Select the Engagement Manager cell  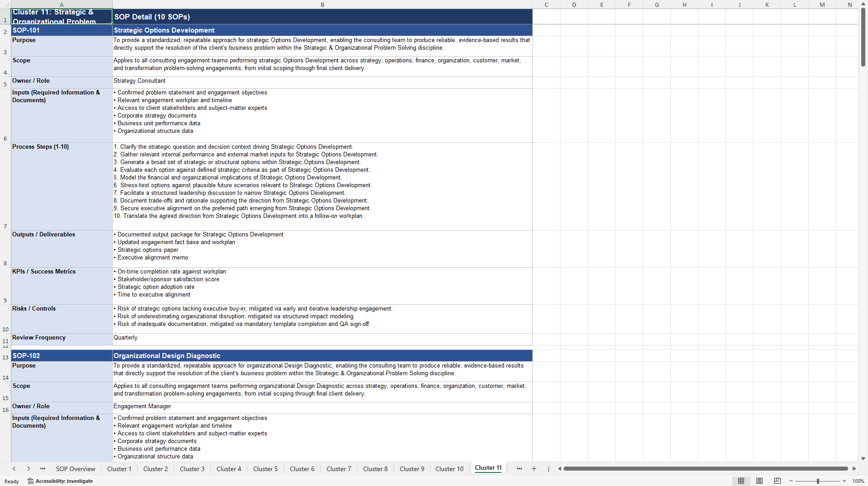(323, 408)
